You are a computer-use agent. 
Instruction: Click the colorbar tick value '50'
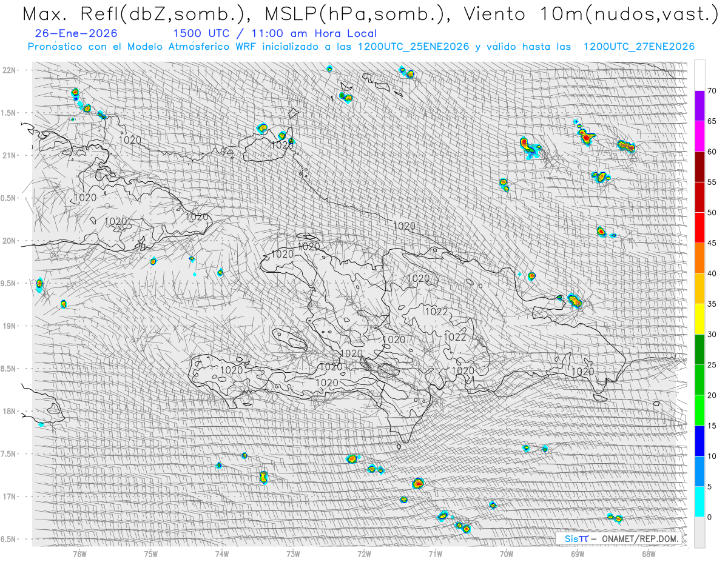tap(712, 213)
